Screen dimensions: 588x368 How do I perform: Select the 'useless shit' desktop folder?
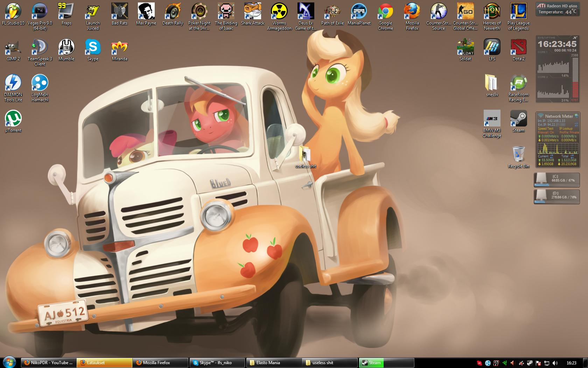tap(306, 157)
